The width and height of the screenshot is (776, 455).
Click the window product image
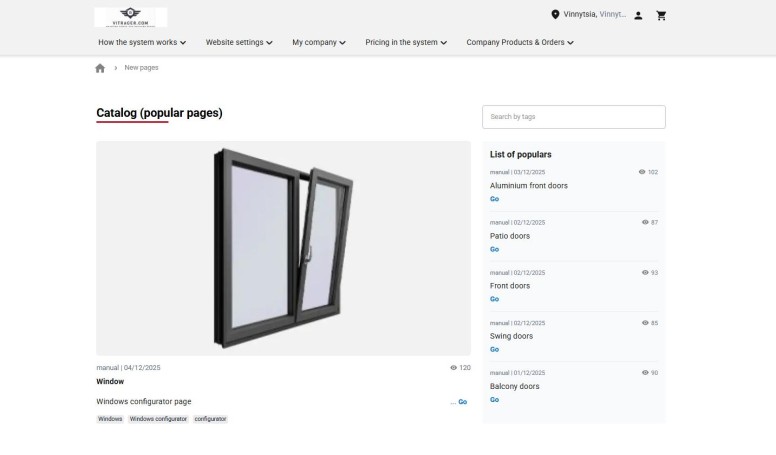coord(283,248)
